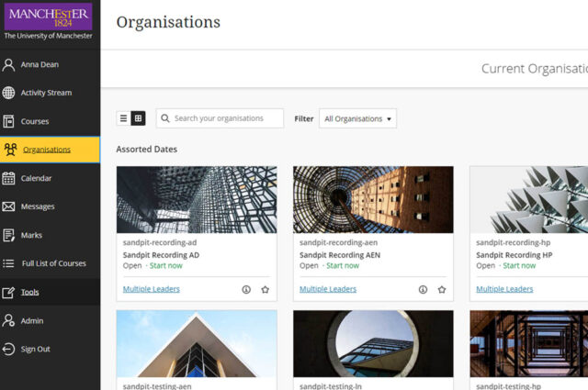This screenshot has height=390, width=588.
Task: Select Sign Out in sidebar
Action: (x=36, y=349)
